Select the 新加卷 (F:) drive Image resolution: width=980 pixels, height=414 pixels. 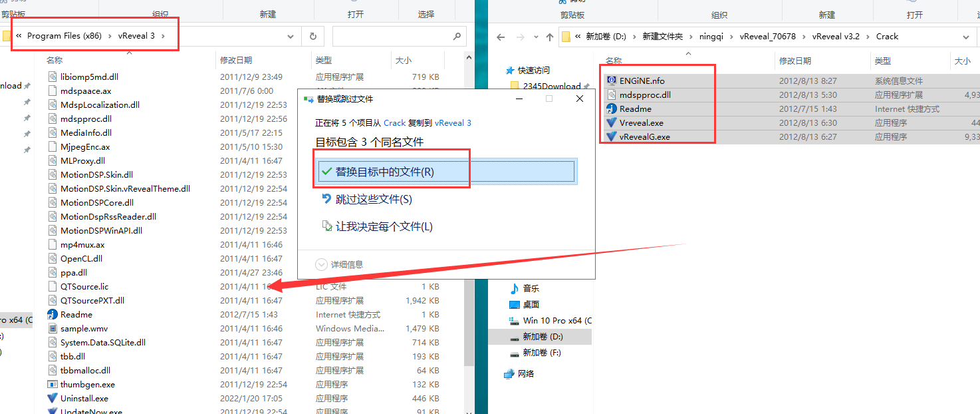541,353
